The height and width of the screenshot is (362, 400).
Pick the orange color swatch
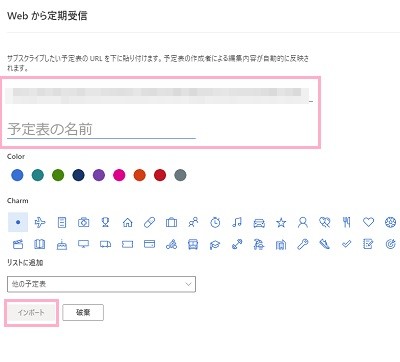(139, 175)
